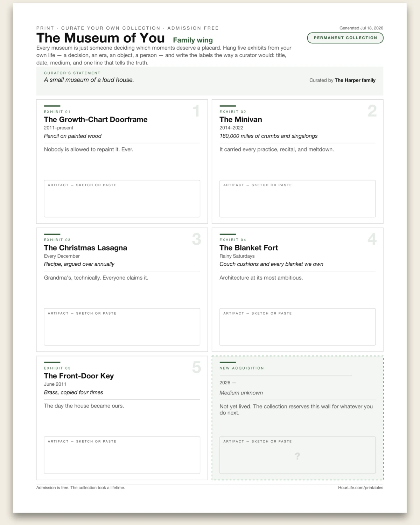Click the 'Every December' date text
This screenshot has height=525, width=420.
coord(62,256)
